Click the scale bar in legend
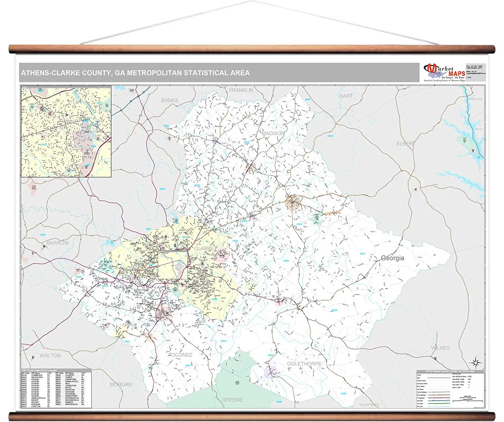504x422 pixels. 467,400
